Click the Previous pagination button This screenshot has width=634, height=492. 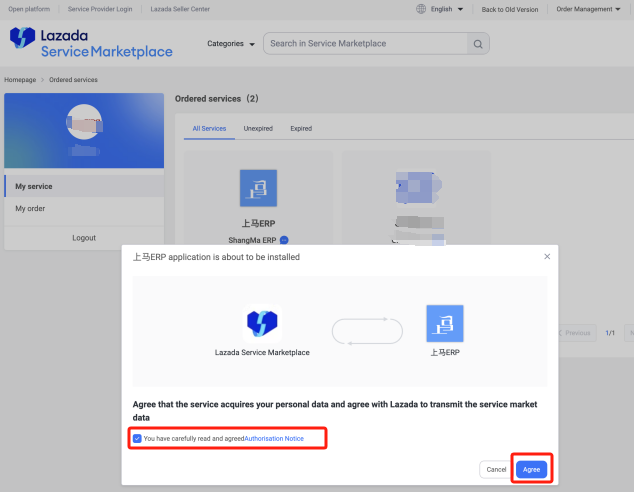pyautogui.click(x=576, y=333)
